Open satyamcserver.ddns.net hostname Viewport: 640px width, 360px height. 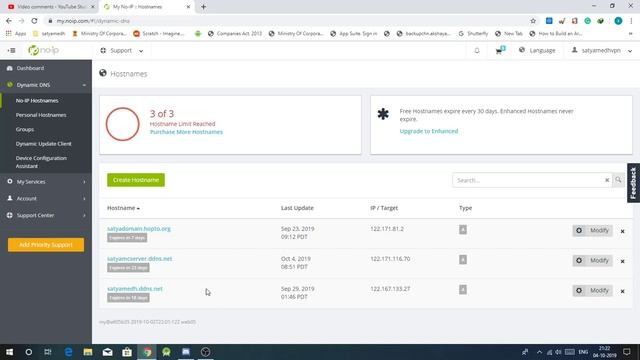point(140,259)
